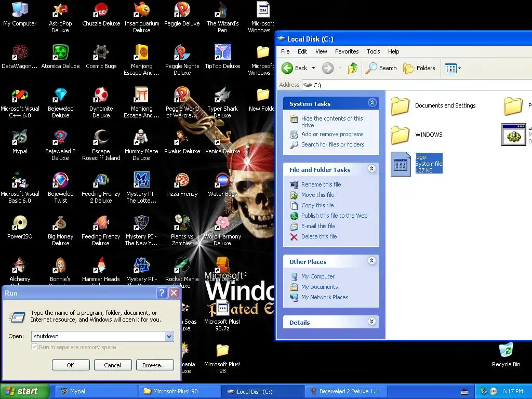Switch to Mypal taskbar button
The height and width of the screenshot is (399, 532).
96,392
